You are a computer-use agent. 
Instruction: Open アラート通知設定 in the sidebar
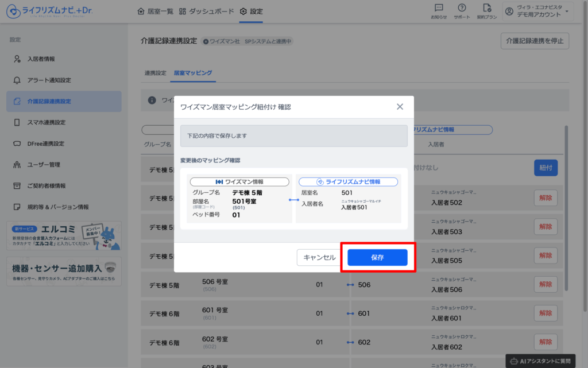coord(49,80)
